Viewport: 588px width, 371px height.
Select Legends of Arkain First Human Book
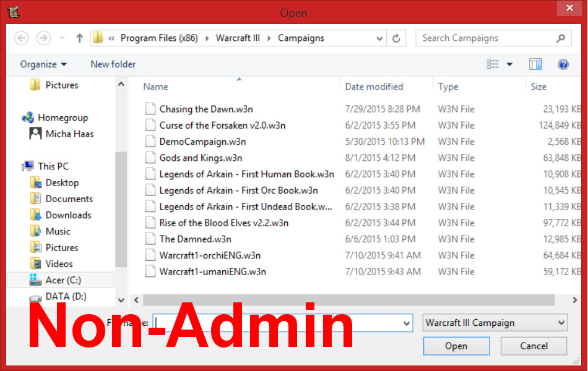247,174
